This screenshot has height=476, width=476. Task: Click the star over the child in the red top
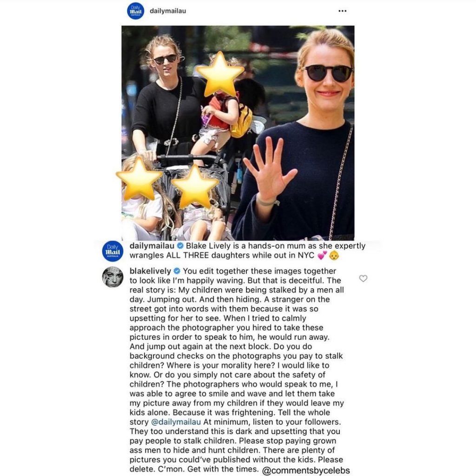pos(220,74)
